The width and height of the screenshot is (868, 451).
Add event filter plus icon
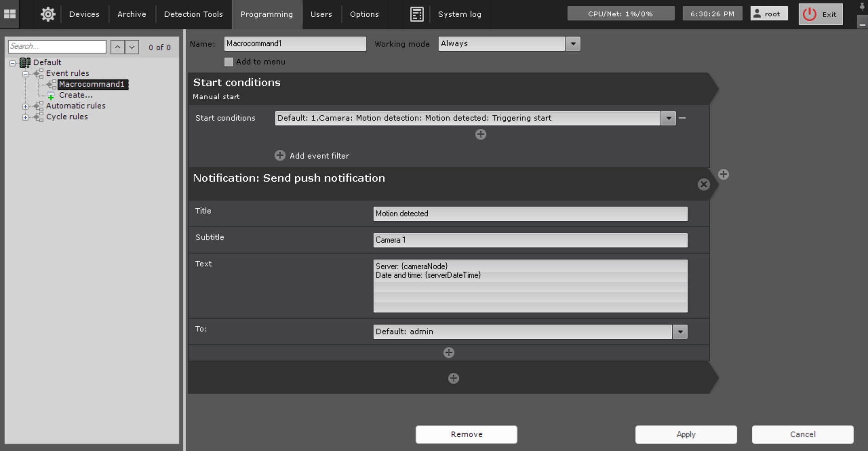point(280,155)
